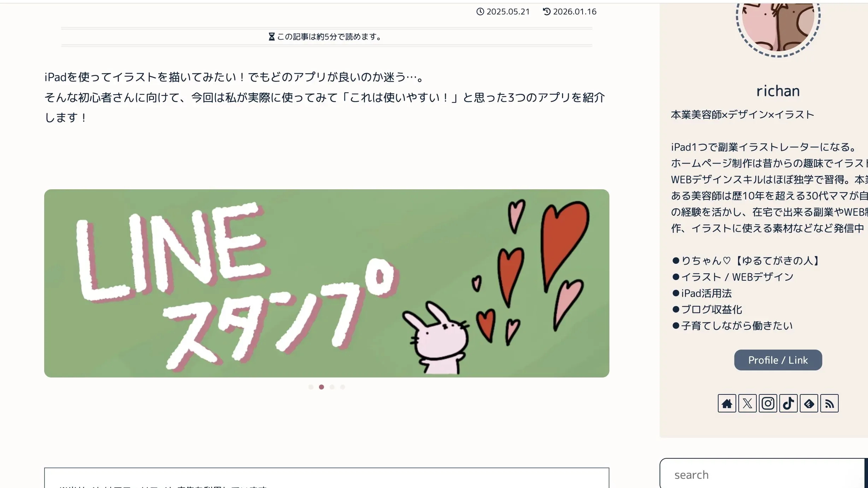Open the TikTok icon link
Screen dimensions: 868x488
788,403
